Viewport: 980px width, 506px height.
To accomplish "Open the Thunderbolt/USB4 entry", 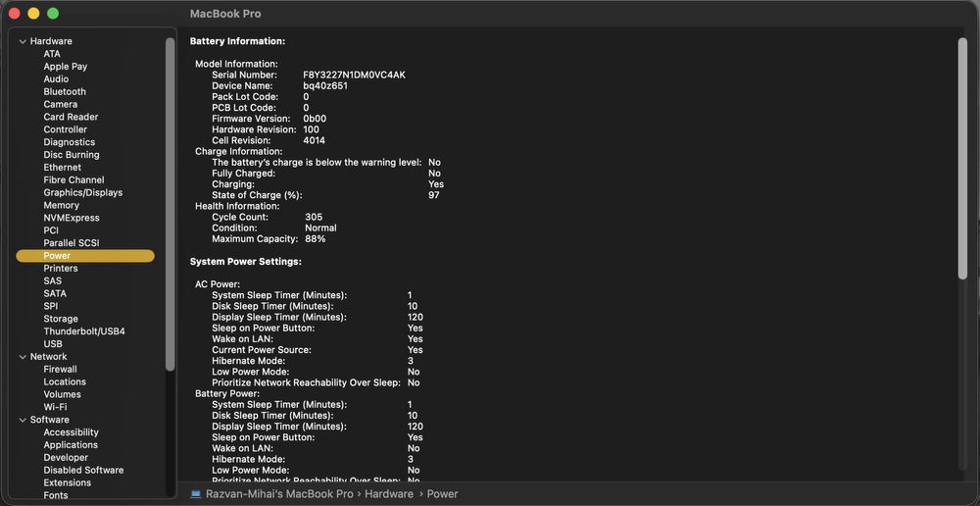I will [84, 331].
